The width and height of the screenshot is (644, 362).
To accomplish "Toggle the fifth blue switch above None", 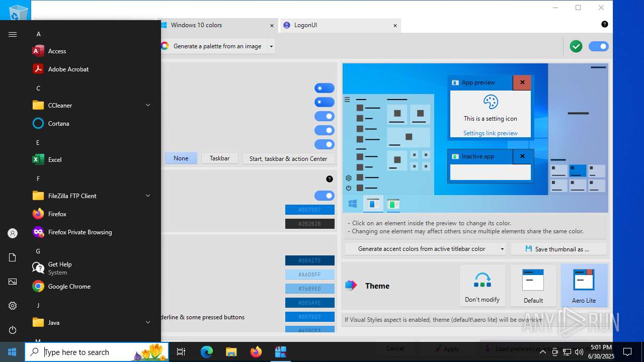I will pyautogui.click(x=325, y=144).
